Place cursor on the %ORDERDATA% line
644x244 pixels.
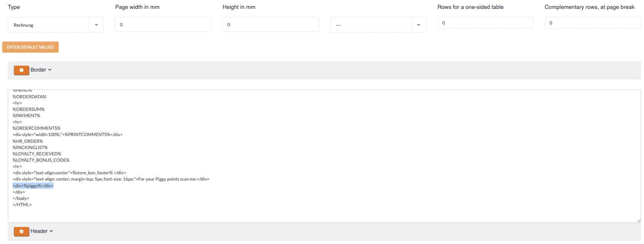click(x=29, y=97)
